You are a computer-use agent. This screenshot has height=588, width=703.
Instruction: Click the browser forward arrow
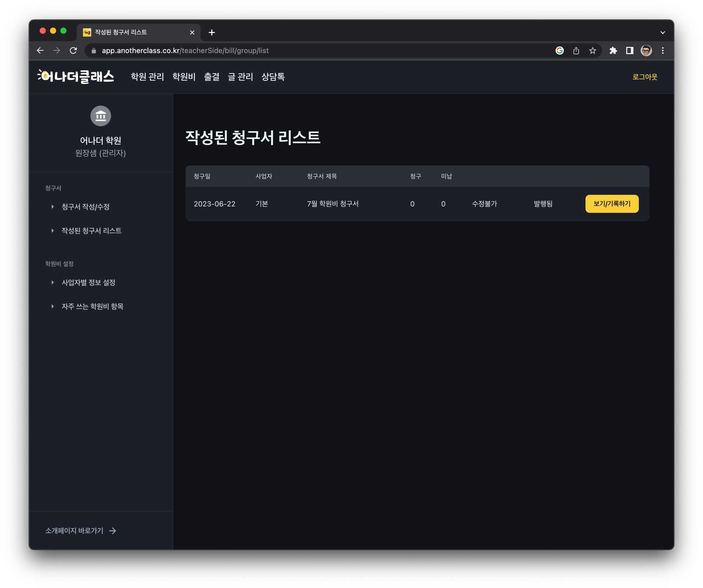click(57, 51)
